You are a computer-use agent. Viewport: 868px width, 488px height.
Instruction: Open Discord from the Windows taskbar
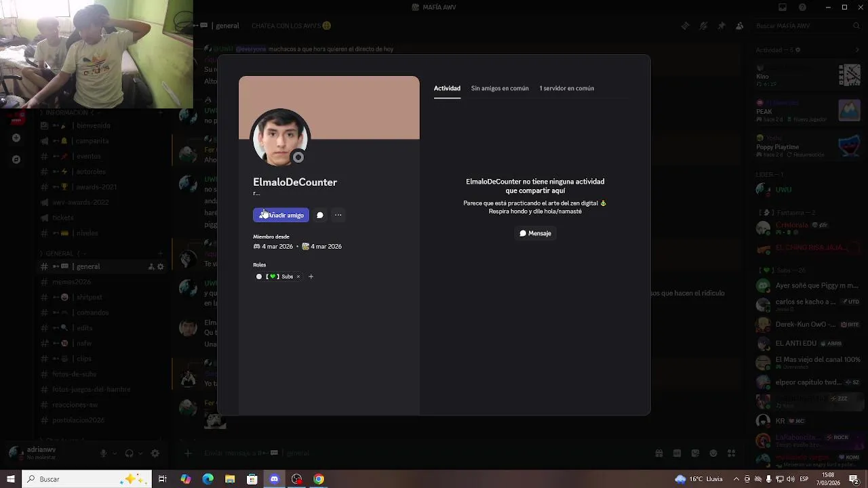(x=274, y=479)
